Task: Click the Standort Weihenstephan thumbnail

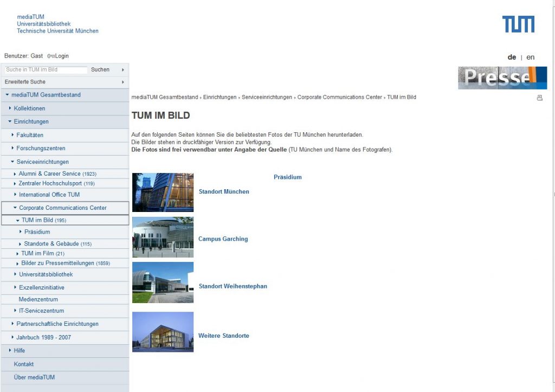Action: tap(163, 282)
